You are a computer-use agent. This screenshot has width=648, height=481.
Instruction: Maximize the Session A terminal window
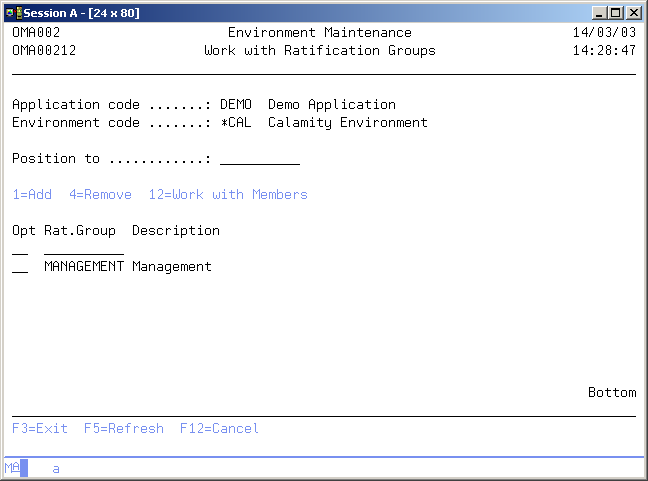tap(616, 12)
